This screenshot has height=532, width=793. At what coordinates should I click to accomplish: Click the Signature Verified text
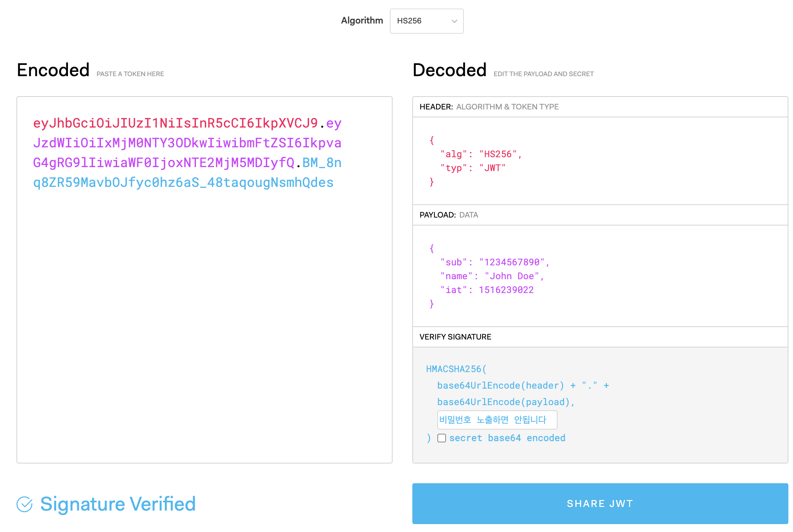coord(118,504)
